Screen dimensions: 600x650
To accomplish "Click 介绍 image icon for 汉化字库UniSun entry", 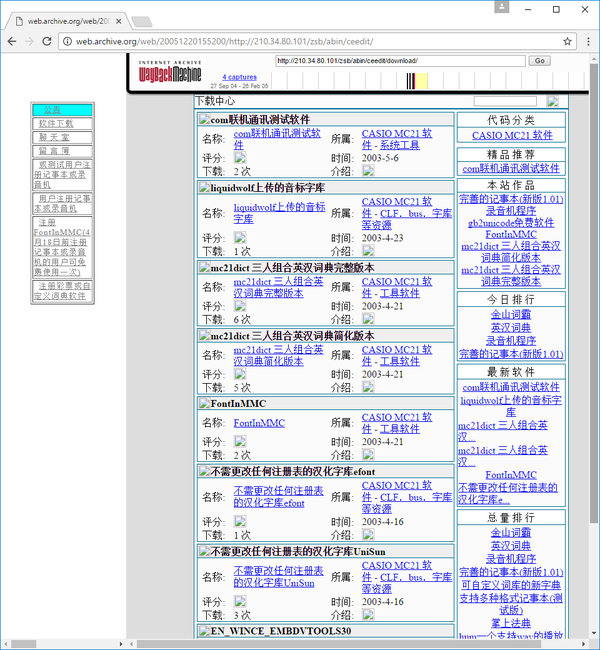I will pyautogui.click(x=368, y=614).
